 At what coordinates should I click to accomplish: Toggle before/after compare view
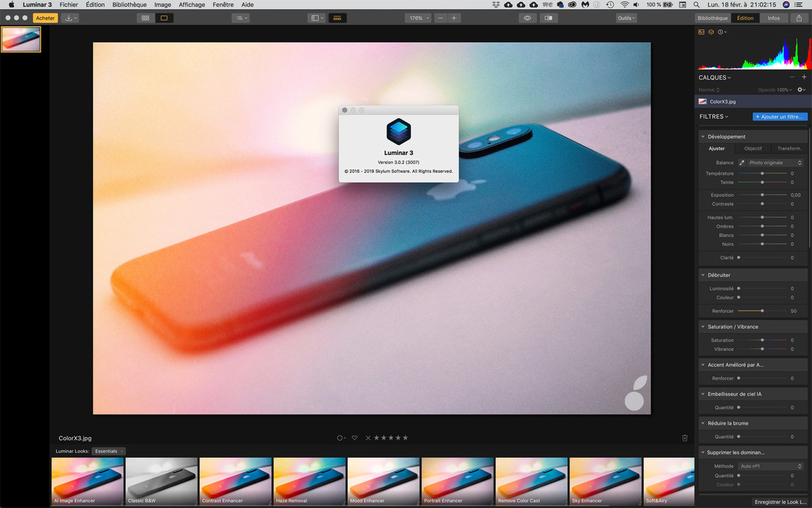(x=549, y=18)
